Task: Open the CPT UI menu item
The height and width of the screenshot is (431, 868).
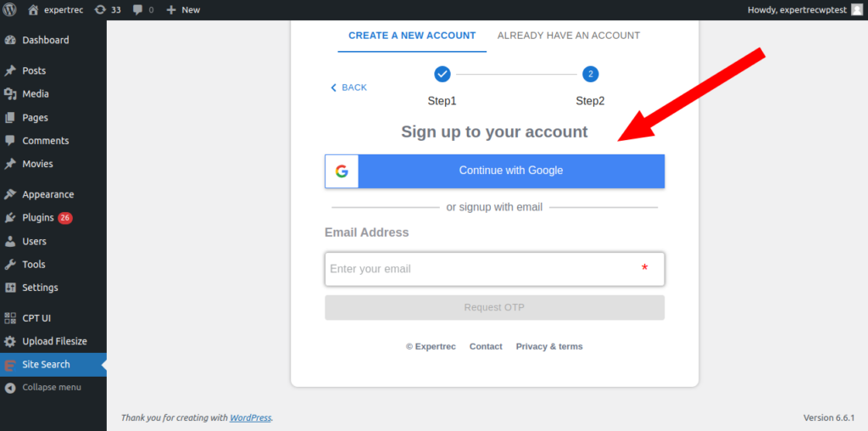Action: [36, 318]
